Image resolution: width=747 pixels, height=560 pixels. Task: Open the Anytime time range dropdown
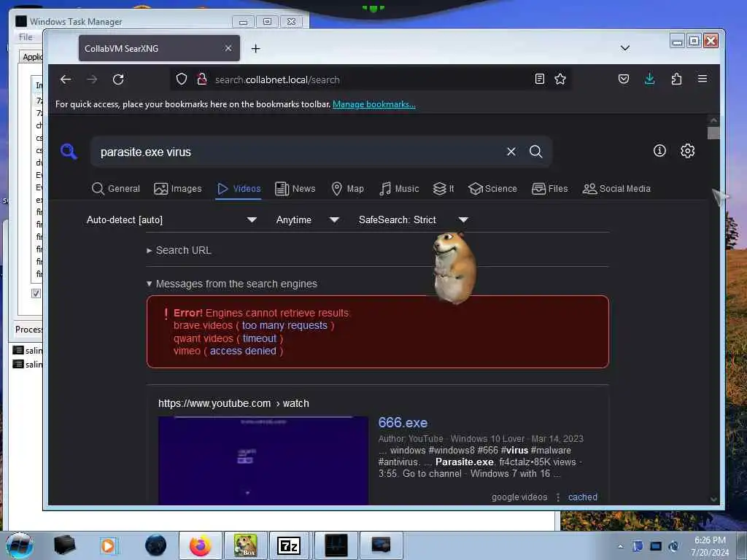click(307, 220)
